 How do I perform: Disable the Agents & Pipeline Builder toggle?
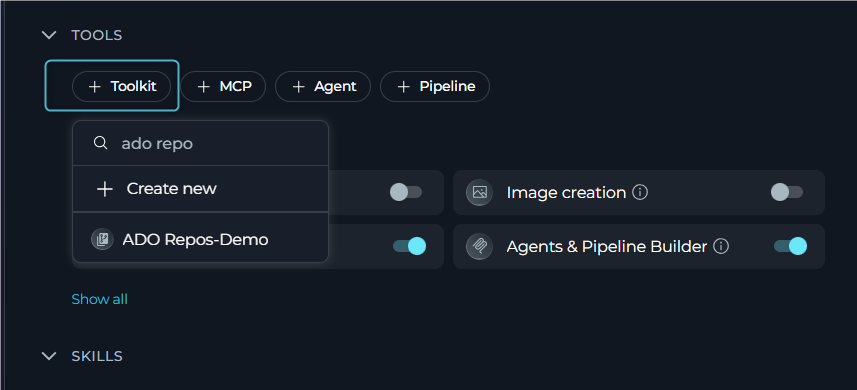[x=790, y=246]
